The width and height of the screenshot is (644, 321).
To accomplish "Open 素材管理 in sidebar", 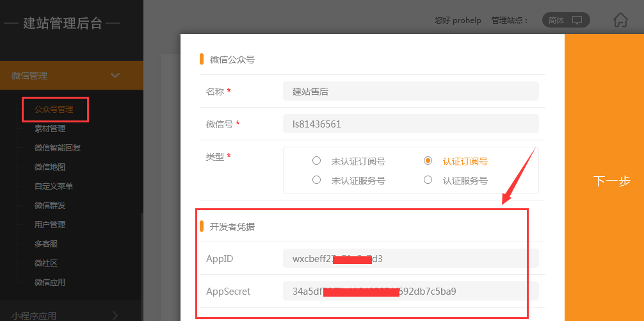I will [x=50, y=129].
